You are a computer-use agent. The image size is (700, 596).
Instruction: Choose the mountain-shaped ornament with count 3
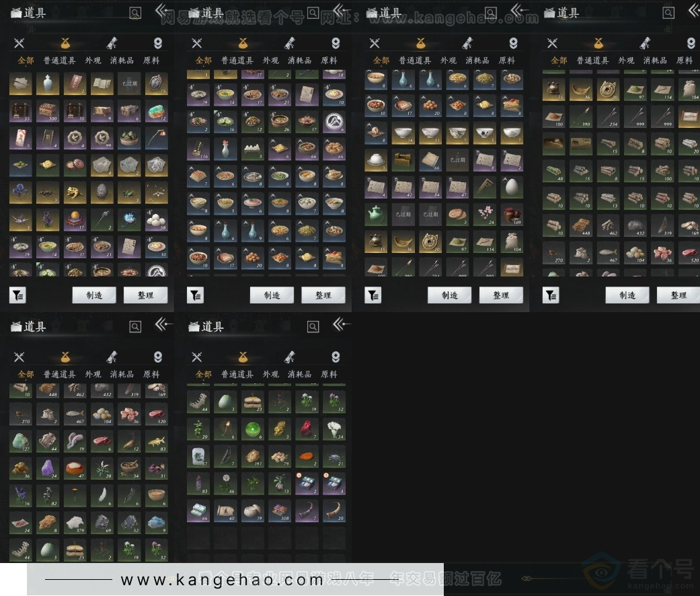(x=253, y=149)
